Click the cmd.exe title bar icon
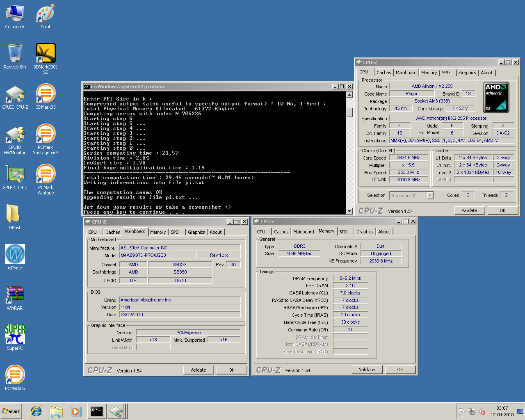The width and height of the screenshot is (525, 420). pyautogui.click(x=87, y=87)
